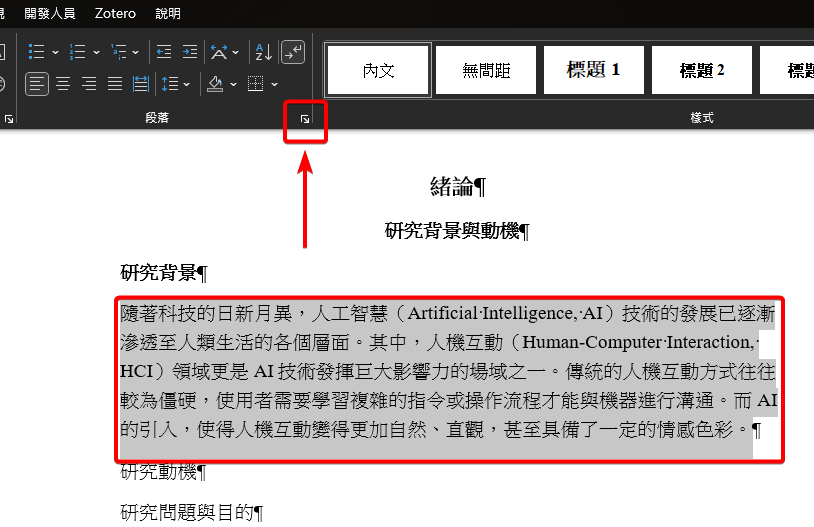This screenshot has width=814, height=527.
Task: Apply the 無間距 style
Action: coord(485,70)
